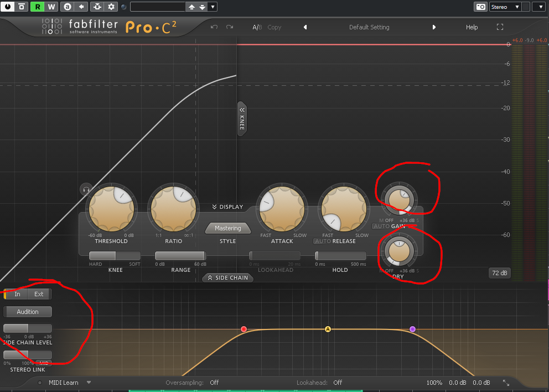Viewport: 549px width, 392px height.
Task: Open the Help menu
Action: (472, 27)
